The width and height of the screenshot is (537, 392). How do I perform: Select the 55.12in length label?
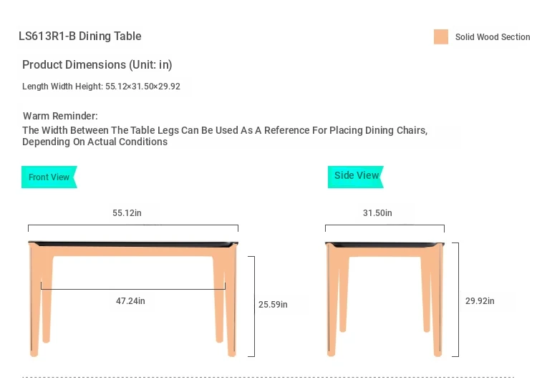127,213
